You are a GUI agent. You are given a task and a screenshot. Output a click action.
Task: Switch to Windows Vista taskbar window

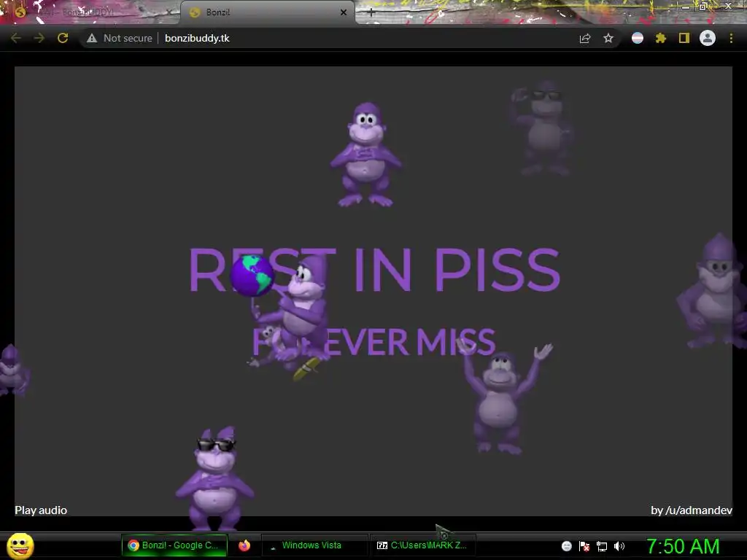[x=314, y=545]
